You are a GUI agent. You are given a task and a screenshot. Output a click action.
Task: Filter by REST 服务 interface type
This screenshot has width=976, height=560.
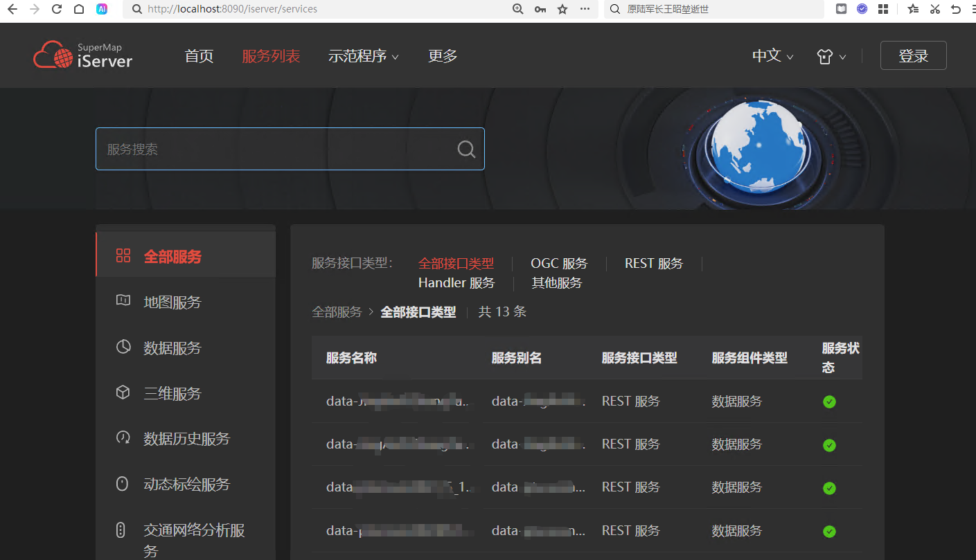pos(653,264)
